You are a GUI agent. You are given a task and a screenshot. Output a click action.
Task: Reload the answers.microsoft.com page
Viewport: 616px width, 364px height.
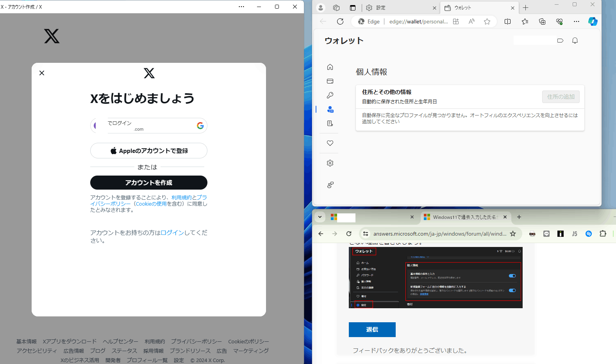[x=349, y=234]
